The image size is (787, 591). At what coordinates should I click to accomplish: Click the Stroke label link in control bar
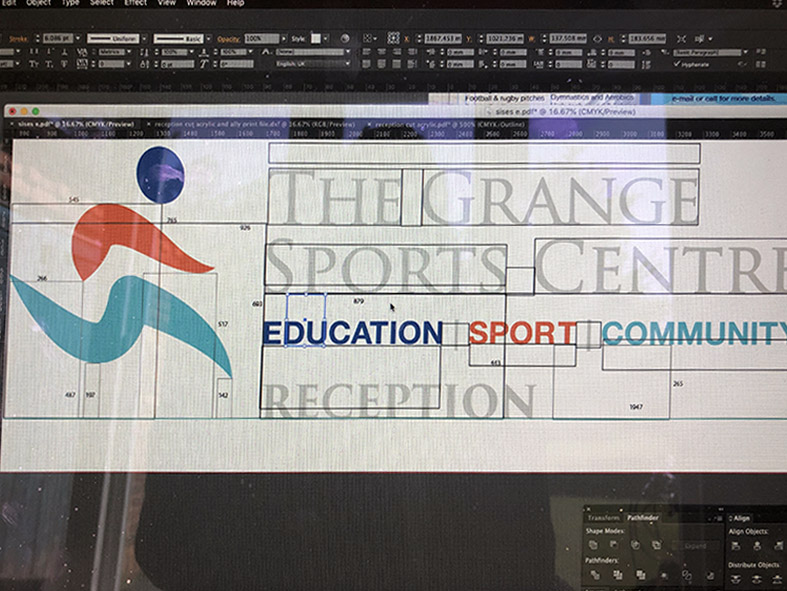coord(19,39)
